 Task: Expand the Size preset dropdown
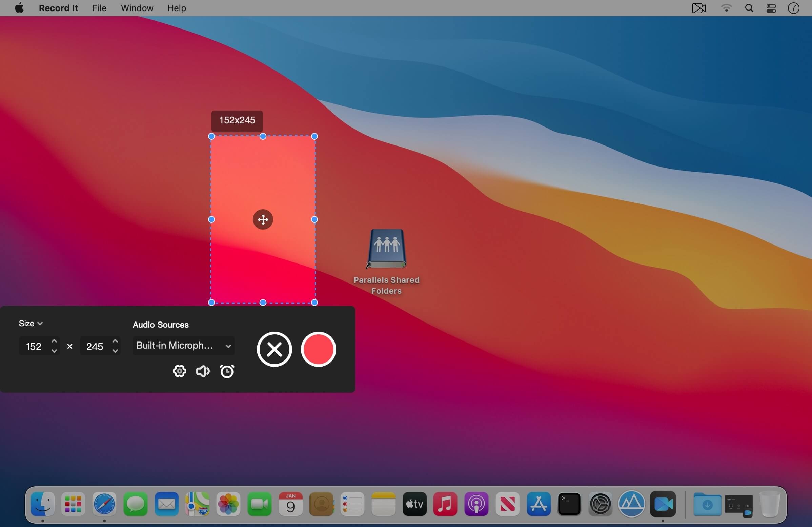(x=31, y=323)
